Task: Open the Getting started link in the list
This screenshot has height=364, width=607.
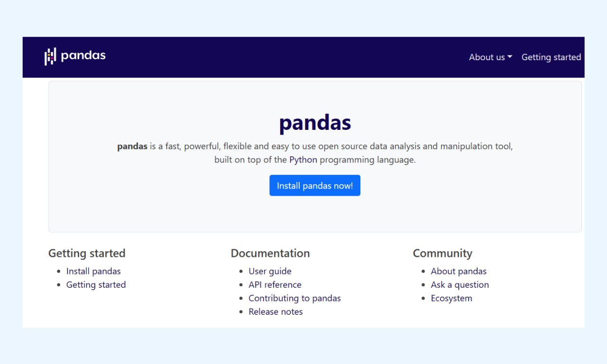Action: click(x=96, y=284)
